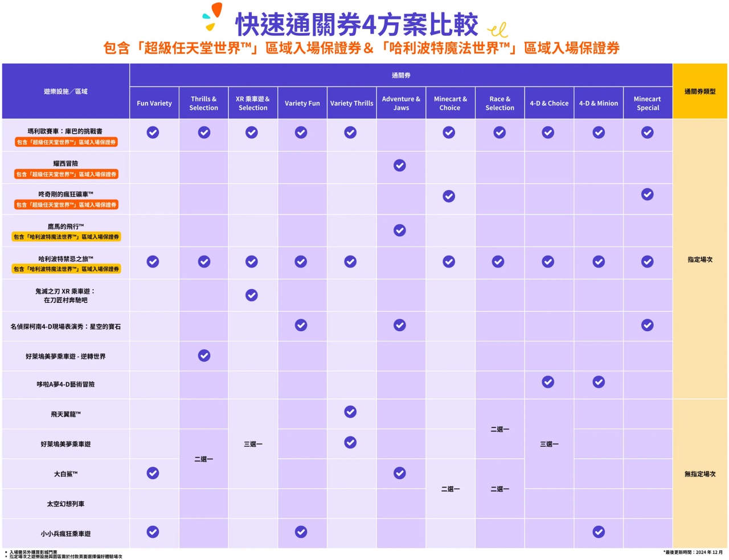Image resolution: width=729 pixels, height=560 pixels.
Task: Click the 大白鯊 checkmark under Adventure & Jaws
Action: pyautogui.click(x=400, y=473)
